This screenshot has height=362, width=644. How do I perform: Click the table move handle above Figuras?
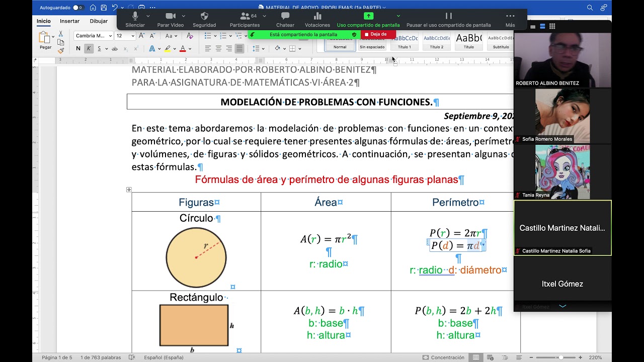pyautogui.click(x=129, y=190)
